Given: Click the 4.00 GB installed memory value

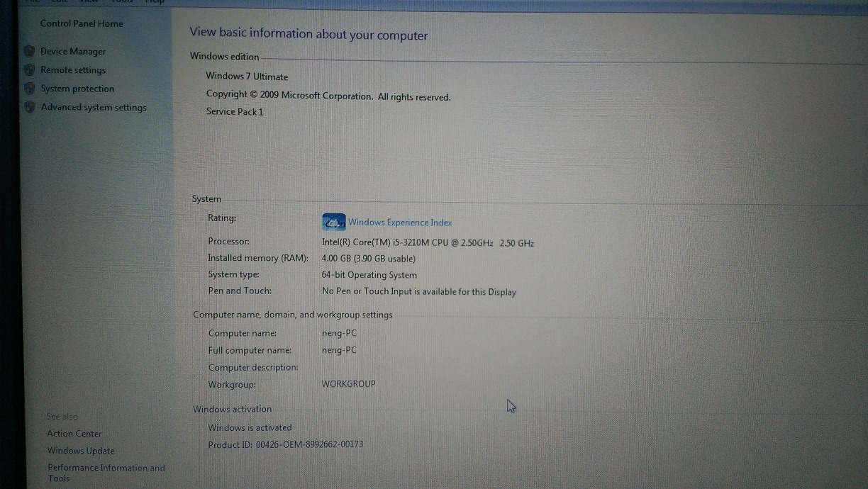Looking at the screenshot, I should pos(369,259).
